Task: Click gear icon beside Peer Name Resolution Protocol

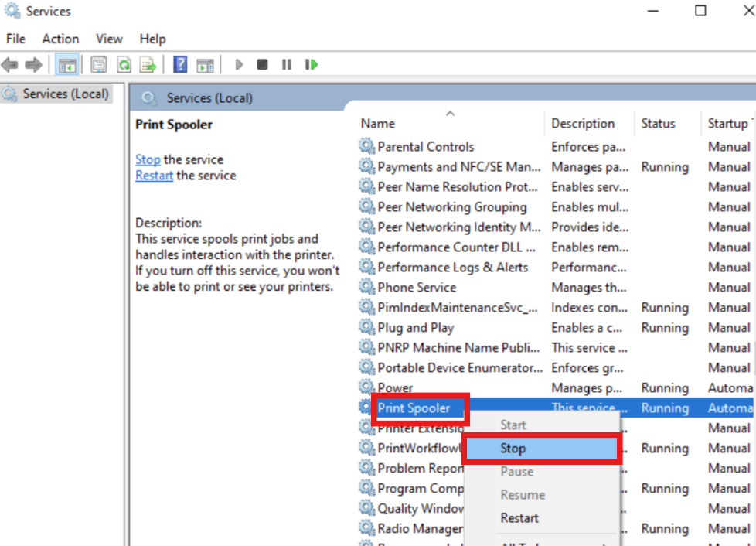Action: [366, 186]
